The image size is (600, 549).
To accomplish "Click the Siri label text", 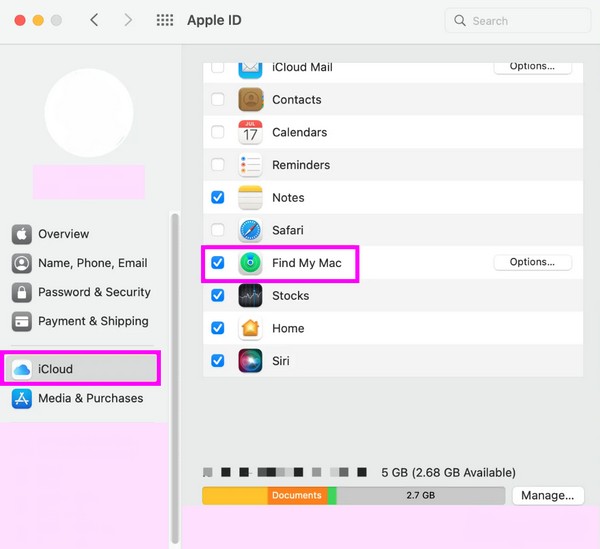I will tap(280, 361).
